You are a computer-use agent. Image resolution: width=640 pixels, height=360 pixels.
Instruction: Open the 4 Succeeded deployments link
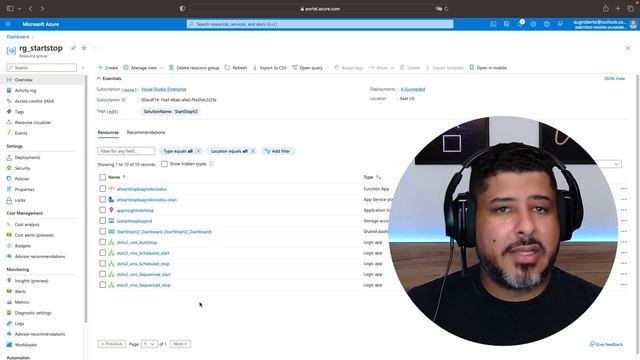tap(413, 89)
